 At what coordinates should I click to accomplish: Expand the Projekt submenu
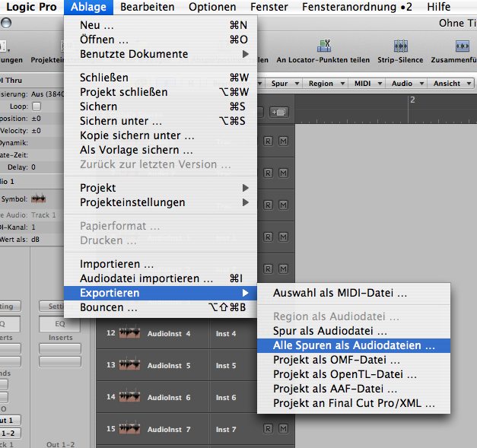161,188
